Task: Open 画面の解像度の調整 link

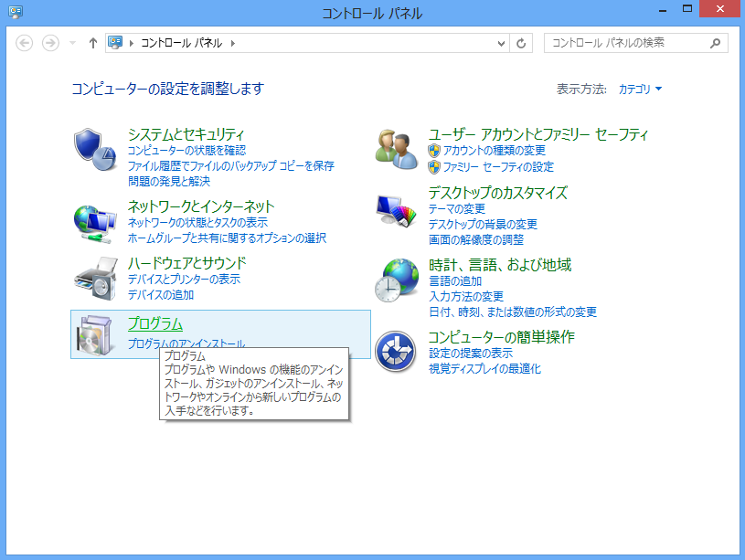Action: pyautogui.click(x=475, y=240)
